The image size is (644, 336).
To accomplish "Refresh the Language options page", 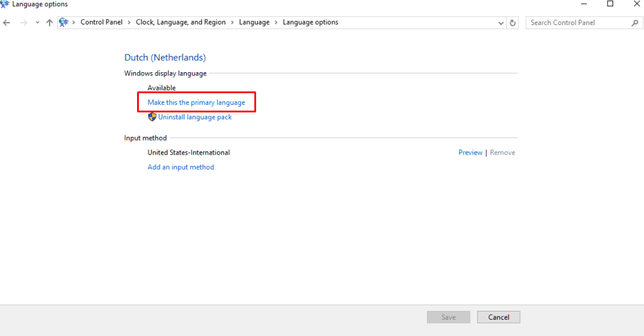I will click(513, 23).
